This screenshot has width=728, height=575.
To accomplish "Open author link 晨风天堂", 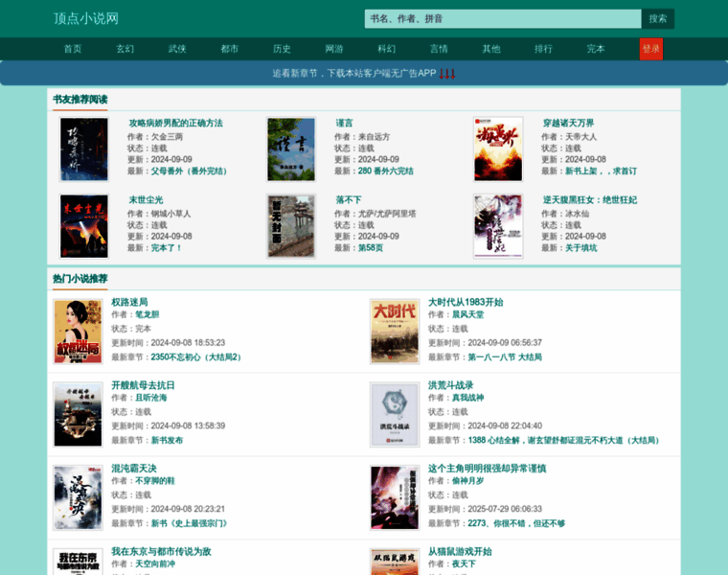I will point(468,314).
